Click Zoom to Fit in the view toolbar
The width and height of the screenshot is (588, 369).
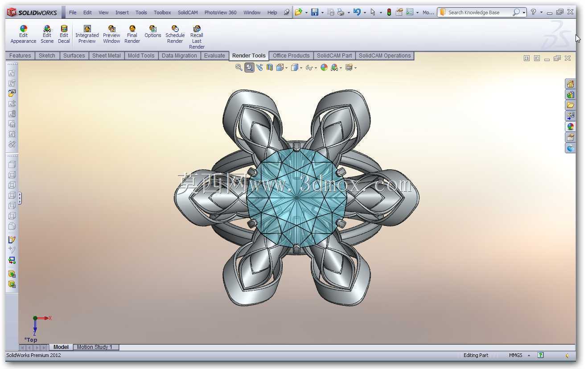pos(239,67)
